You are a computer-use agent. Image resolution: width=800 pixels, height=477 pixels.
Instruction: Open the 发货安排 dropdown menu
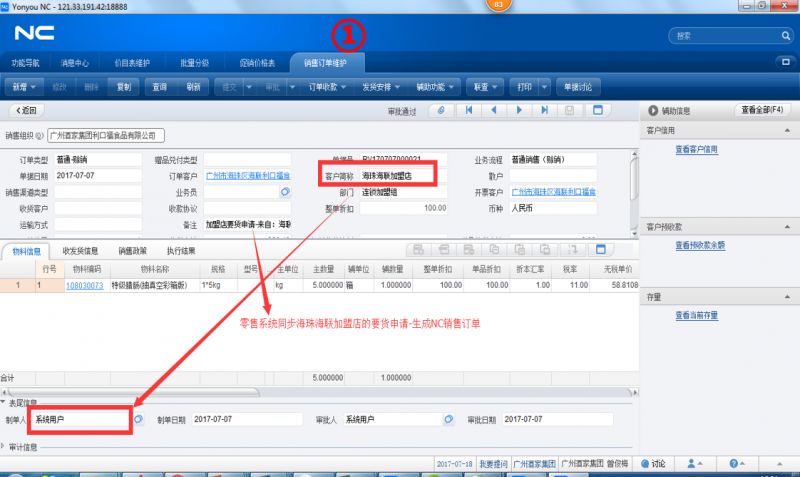[381, 87]
